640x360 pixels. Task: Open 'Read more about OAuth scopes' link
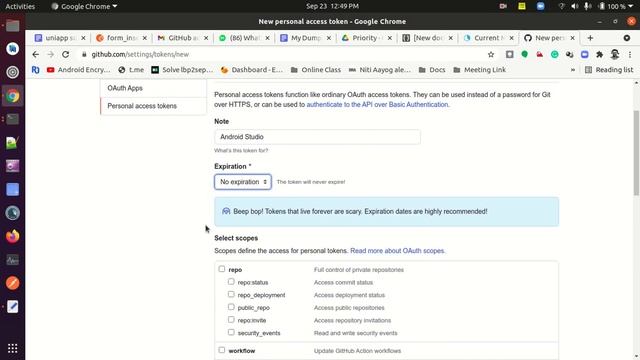[x=397, y=251]
